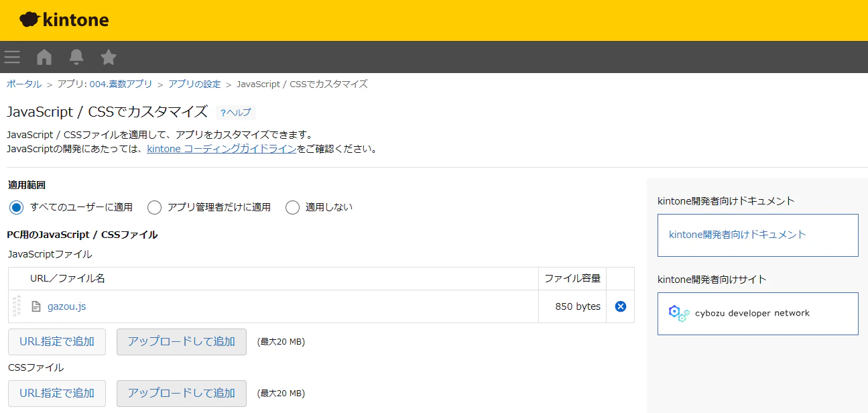Viewport: 868px width, 413px height.
Task: Click the file icon next to gazou.js
Action: pos(36,306)
